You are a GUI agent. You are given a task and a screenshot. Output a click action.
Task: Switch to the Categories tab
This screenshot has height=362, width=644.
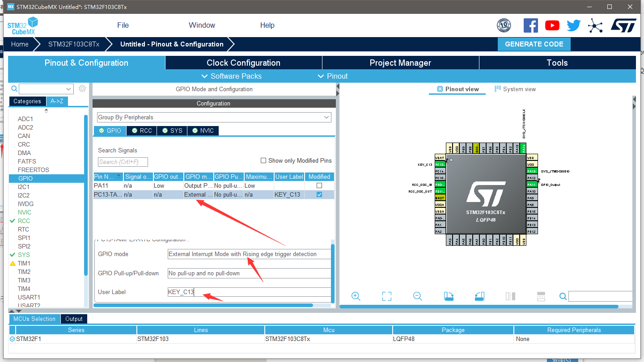coord(27,101)
